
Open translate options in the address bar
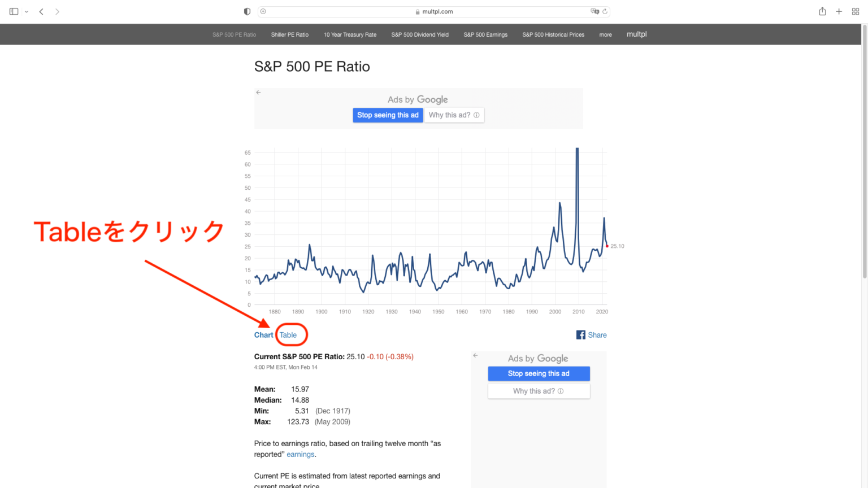594,11
